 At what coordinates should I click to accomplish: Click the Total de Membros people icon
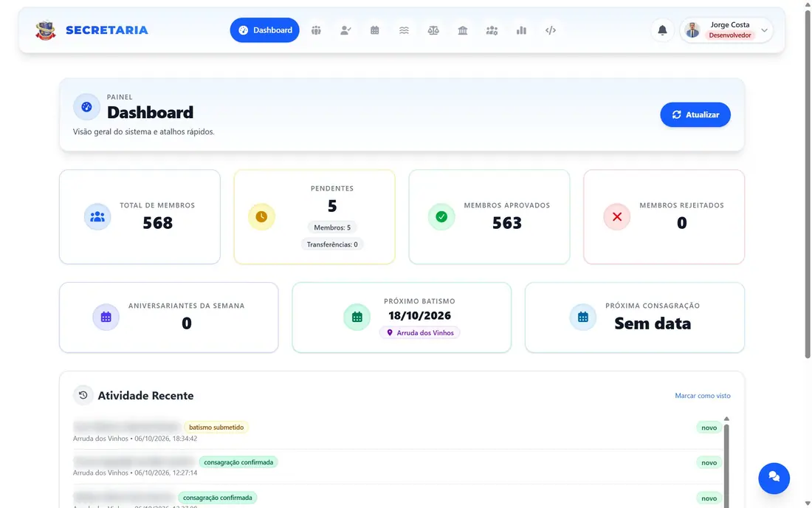pyautogui.click(x=97, y=216)
